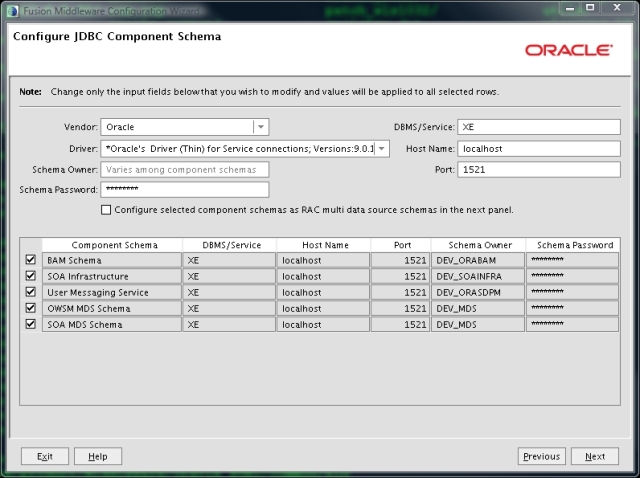
Task: Focus the DBMS/Service input field
Action: [539, 127]
